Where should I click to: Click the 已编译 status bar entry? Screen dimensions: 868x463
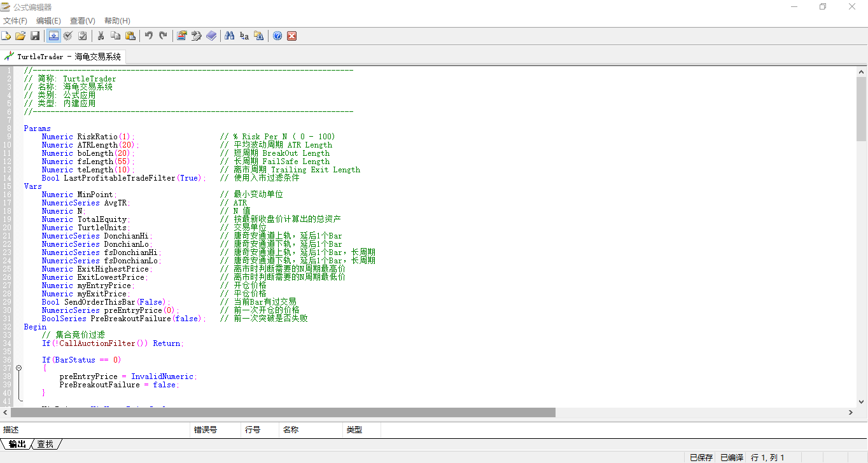[x=732, y=457]
